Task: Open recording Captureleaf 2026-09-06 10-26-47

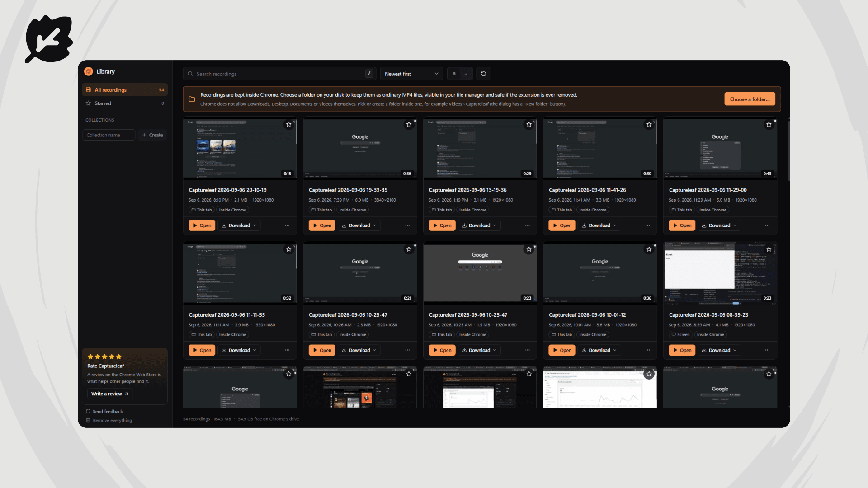Action: 322,350
